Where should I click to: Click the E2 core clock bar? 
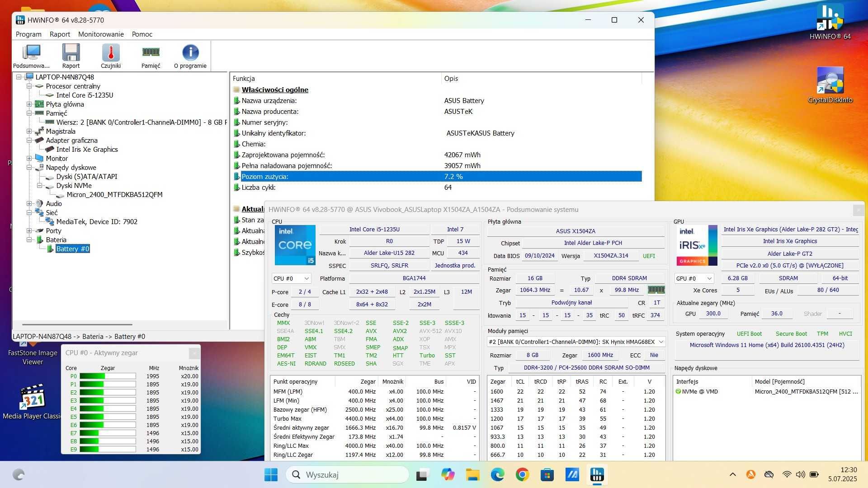[108, 392]
